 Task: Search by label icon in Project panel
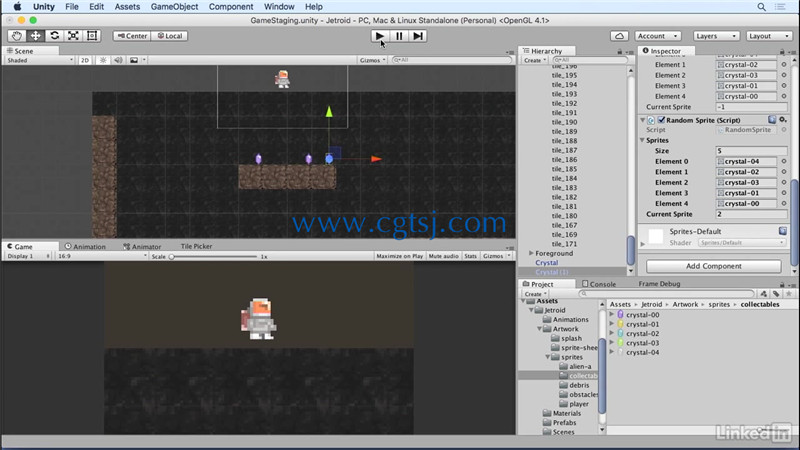776,294
